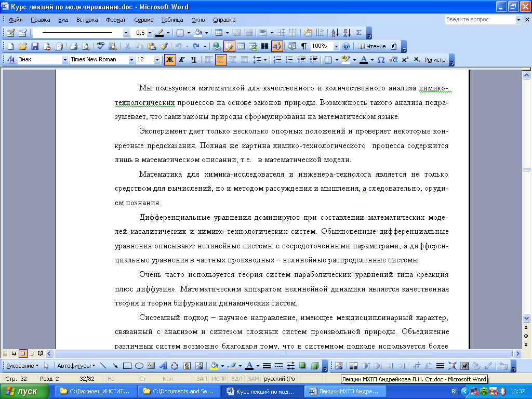532x399 pixels.
Task: Toggle superscript x² button
Action: (x=405, y=60)
